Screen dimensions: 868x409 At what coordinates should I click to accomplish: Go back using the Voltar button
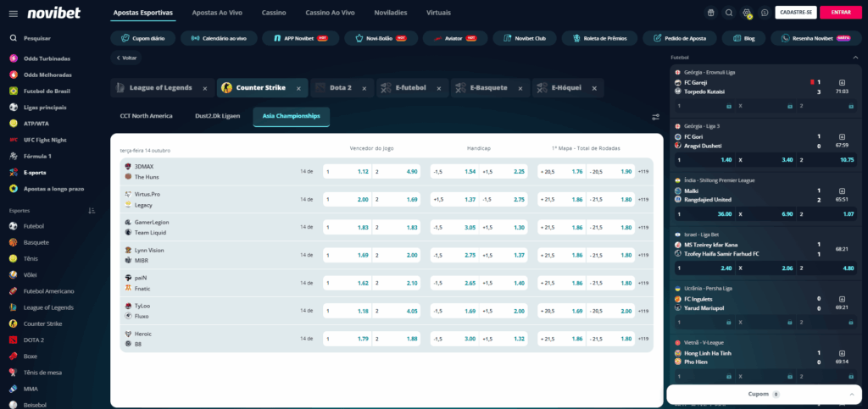click(x=126, y=58)
